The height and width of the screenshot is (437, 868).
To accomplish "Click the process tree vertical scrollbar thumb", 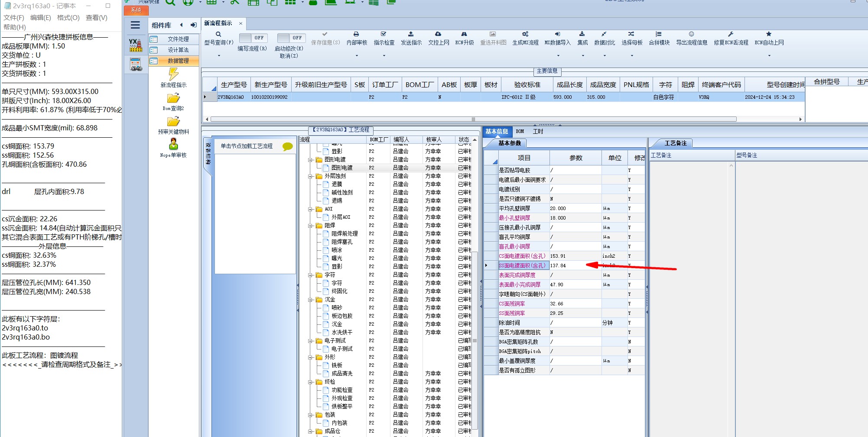I will (x=475, y=340).
